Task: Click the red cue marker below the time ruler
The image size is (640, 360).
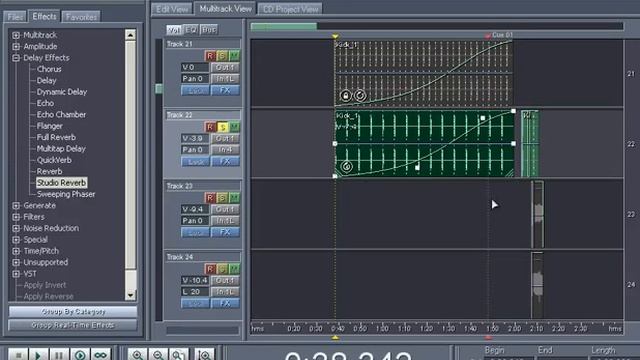Action: click(x=488, y=338)
